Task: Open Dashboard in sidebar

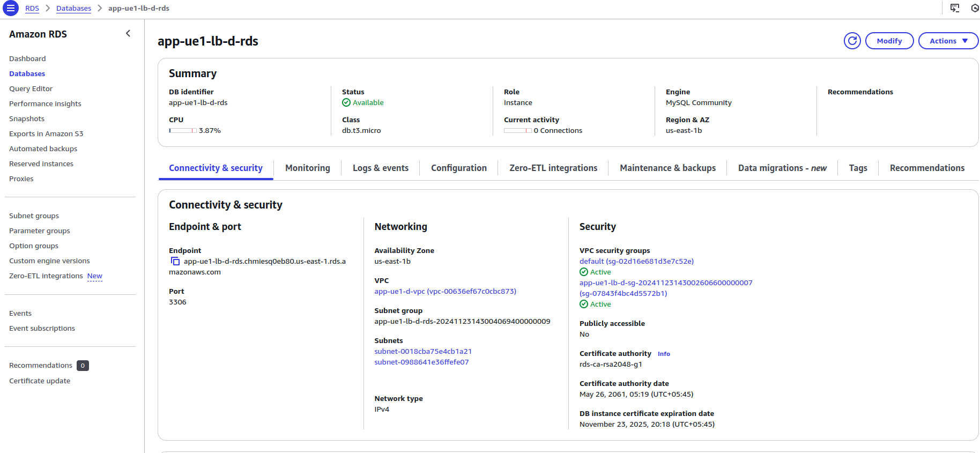Action: (x=27, y=58)
